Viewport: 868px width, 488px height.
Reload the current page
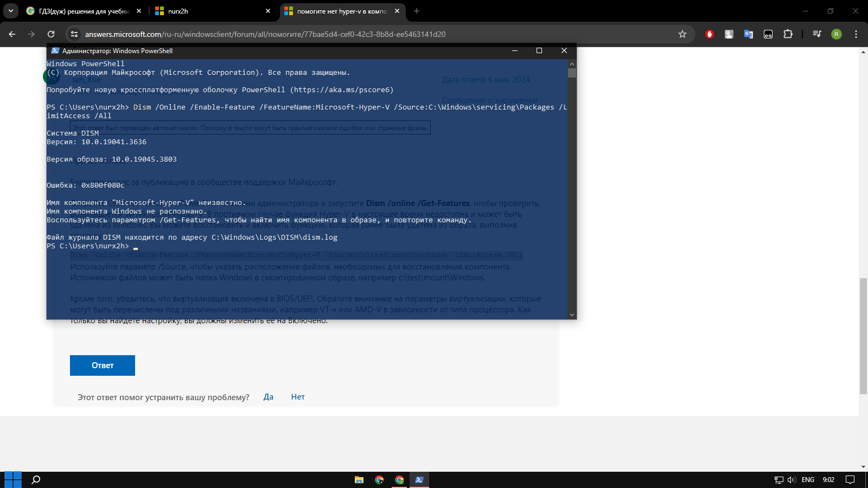(x=51, y=34)
